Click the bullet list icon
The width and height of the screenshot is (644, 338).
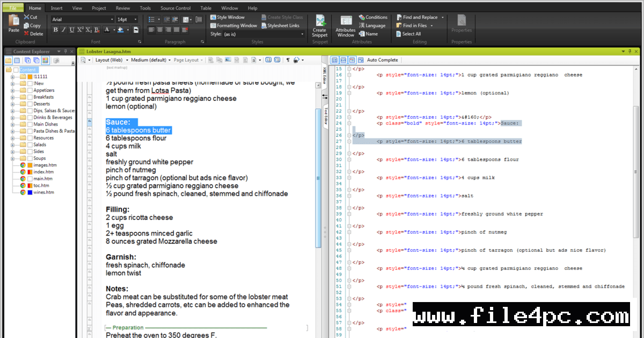coord(152,19)
